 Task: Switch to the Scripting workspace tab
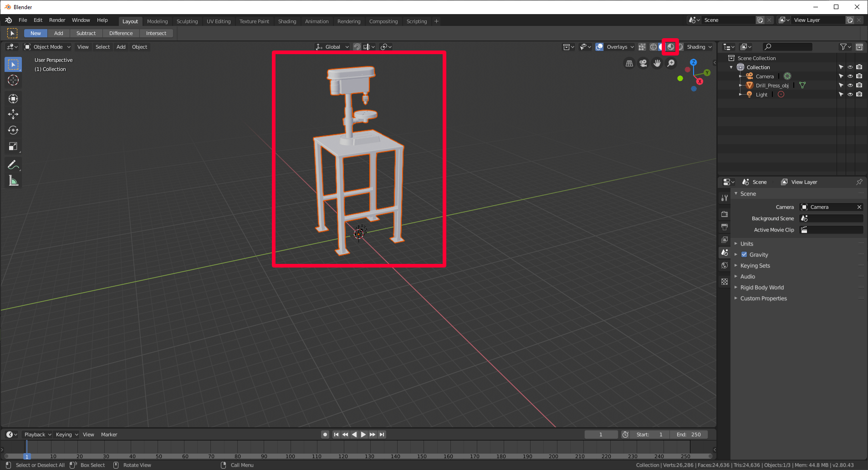click(416, 21)
